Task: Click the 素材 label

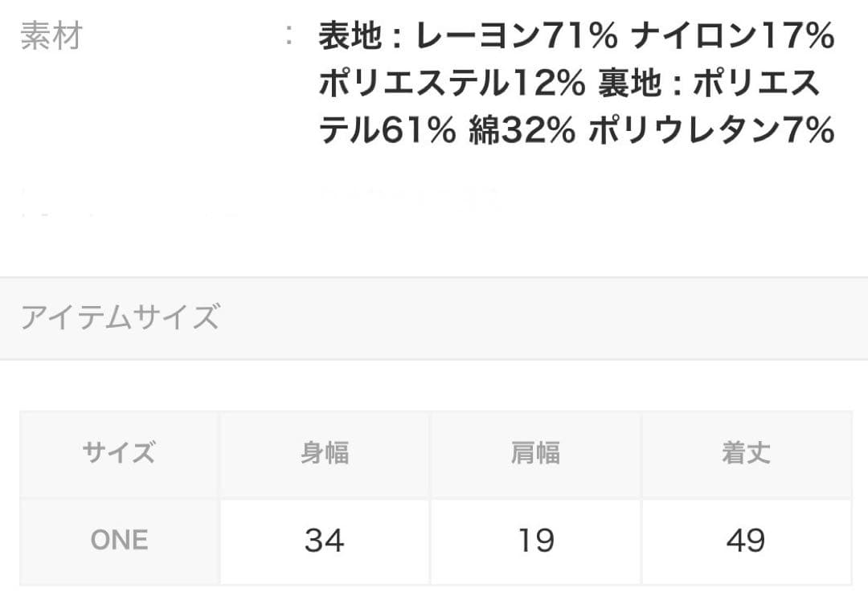Action: click(x=51, y=37)
